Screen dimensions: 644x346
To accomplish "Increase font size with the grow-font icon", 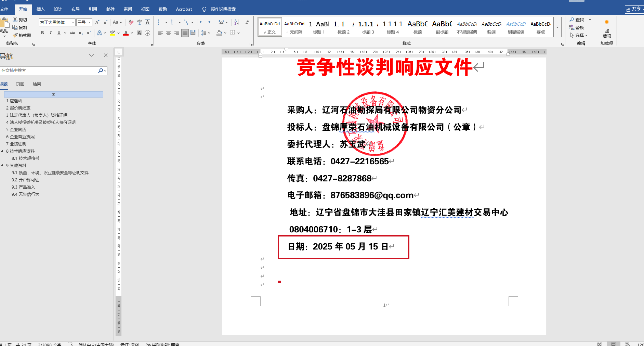I will (97, 23).
